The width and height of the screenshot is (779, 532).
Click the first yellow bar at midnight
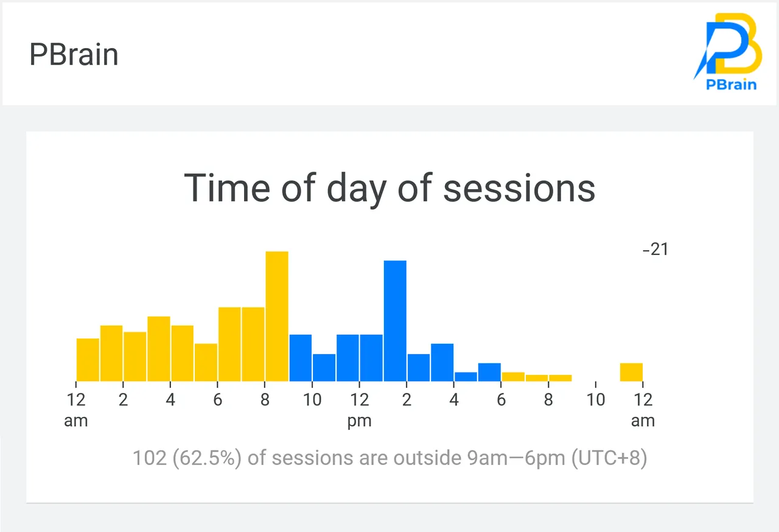pos(88,360)
